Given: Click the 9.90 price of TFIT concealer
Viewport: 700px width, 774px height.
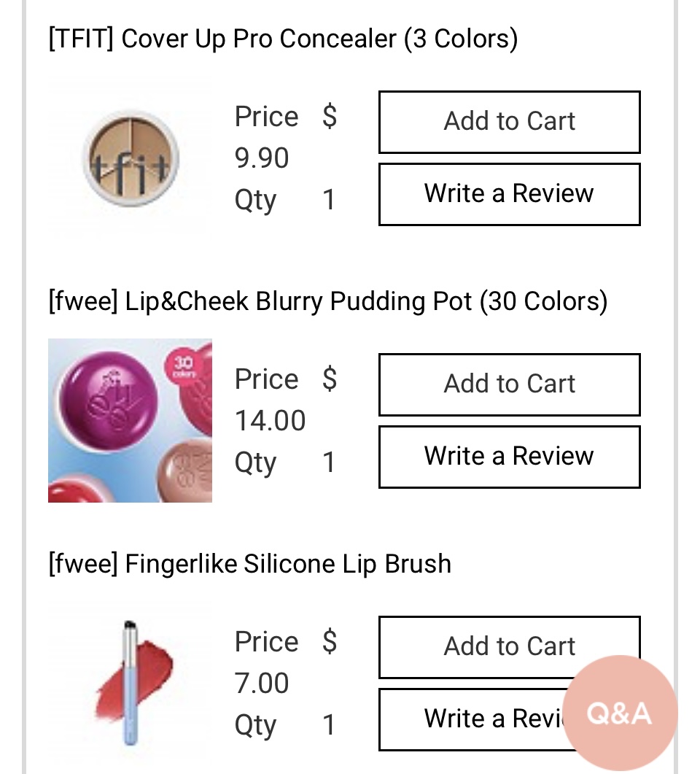Looking at the screenshot, I should (262, 158).
